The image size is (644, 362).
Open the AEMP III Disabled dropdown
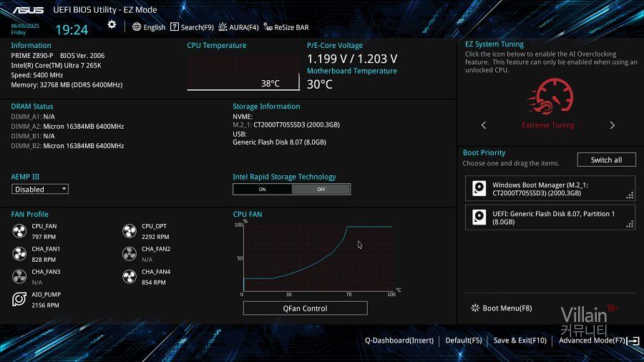point(40,190)
